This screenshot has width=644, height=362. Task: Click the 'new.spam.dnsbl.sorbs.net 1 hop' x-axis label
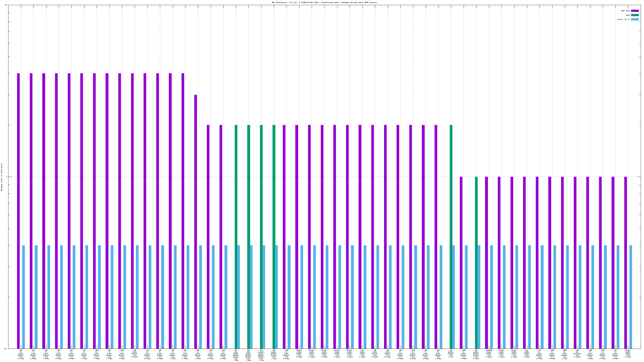(x=236, y=355)
